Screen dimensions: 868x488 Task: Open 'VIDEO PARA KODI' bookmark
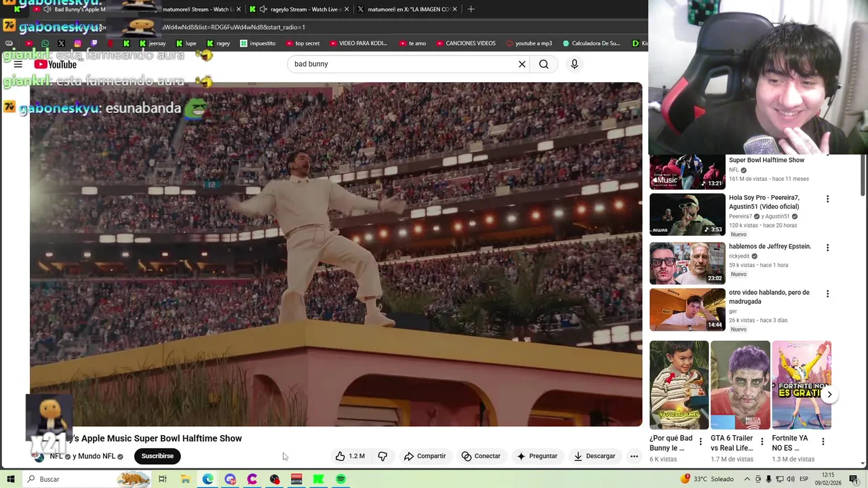point(358,43)
